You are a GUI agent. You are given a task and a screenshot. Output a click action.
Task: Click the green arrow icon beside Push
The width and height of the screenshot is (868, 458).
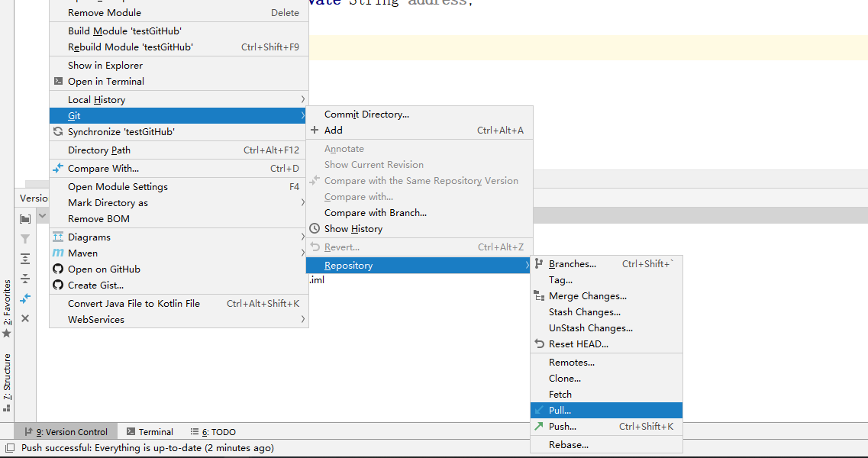coord(539,427)
